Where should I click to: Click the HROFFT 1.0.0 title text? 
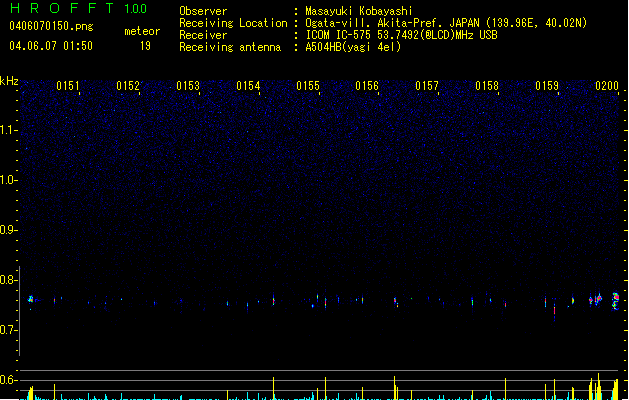78,8
